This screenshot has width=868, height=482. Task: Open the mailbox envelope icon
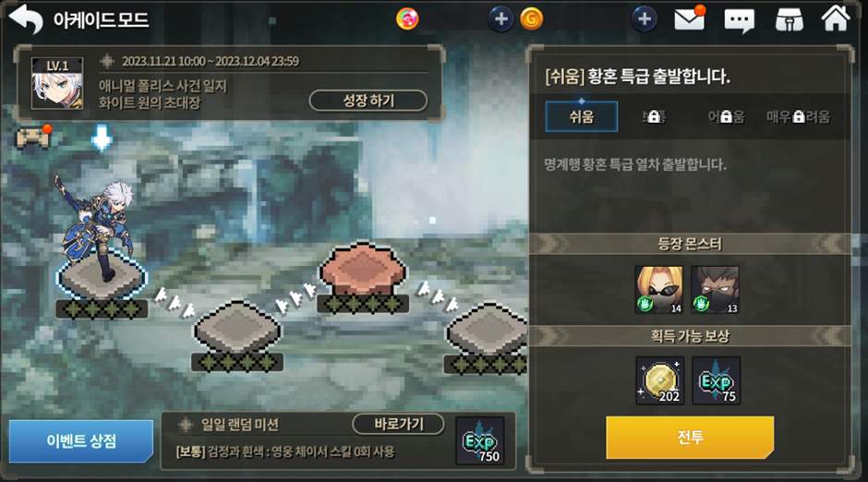click(x=689, y=18)
